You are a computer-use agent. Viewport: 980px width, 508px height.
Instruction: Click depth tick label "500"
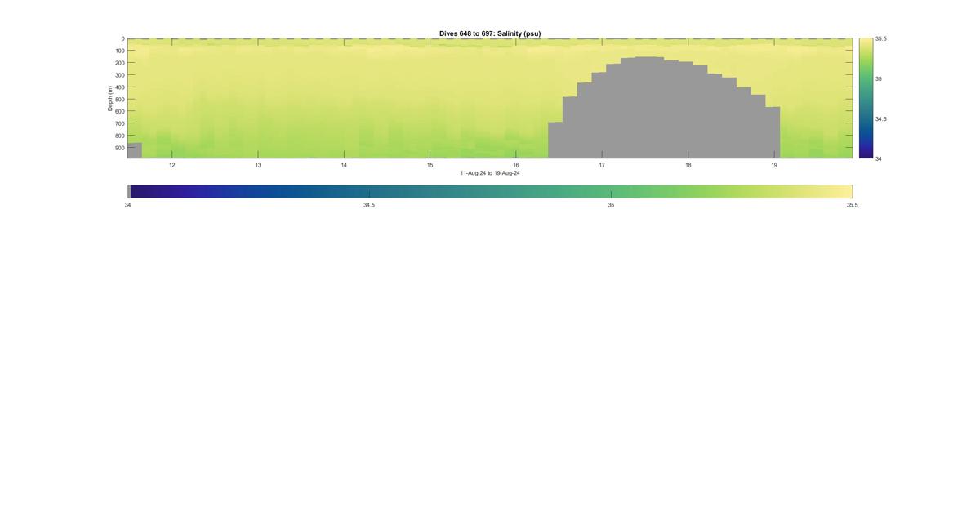pyautogui.click(x=120, y=100)
